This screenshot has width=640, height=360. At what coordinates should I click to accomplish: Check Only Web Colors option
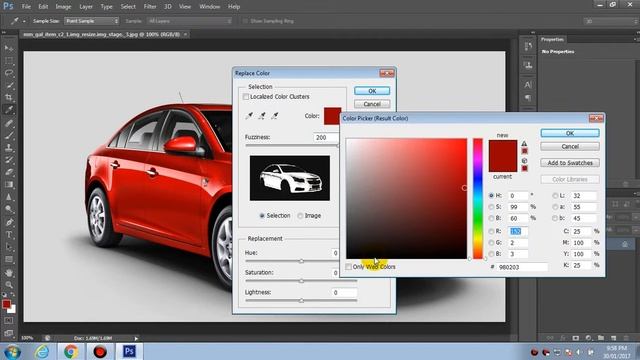coord(348,267)
